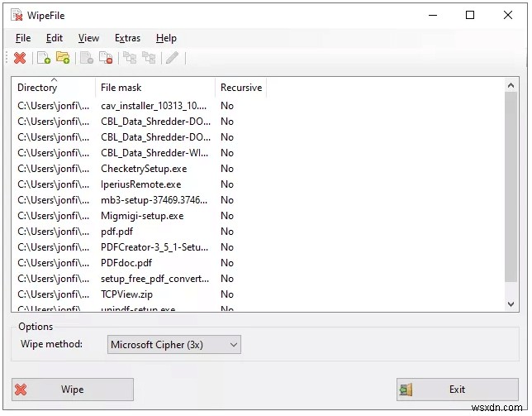
Task: Click the second greyed tree toolbar icon
Action: point(149,58)
